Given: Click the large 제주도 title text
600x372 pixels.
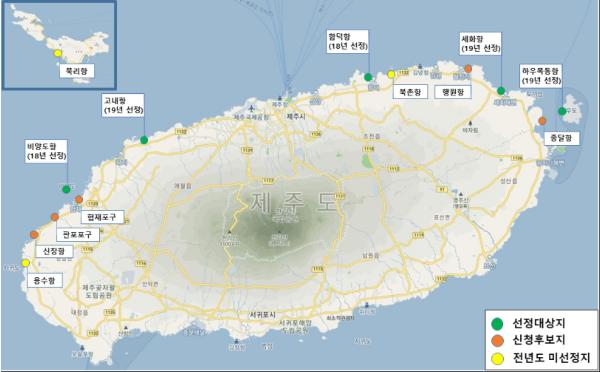Looking at the screenshot, I should (294, 202).
